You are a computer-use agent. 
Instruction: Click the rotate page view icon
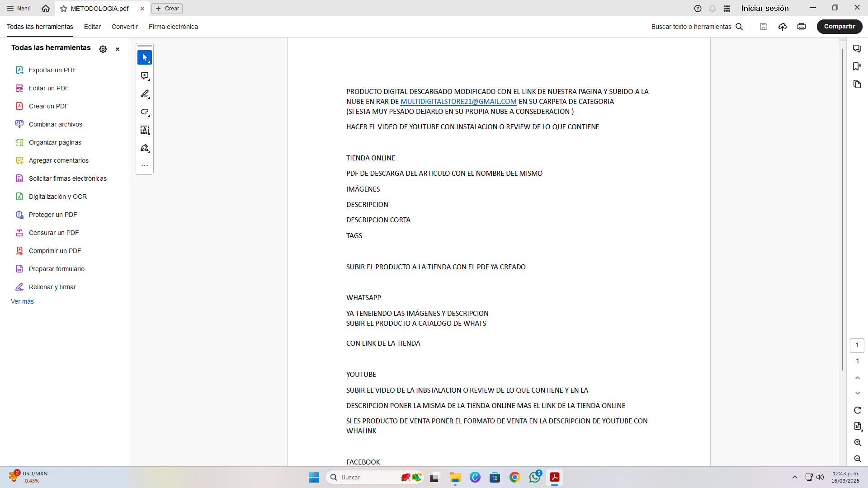coord(858,410)
